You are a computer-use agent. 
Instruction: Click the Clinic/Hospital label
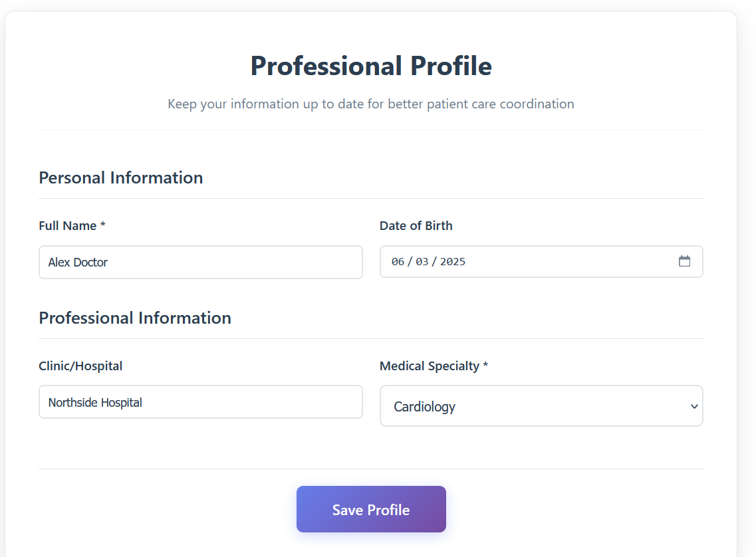(80, 366)
